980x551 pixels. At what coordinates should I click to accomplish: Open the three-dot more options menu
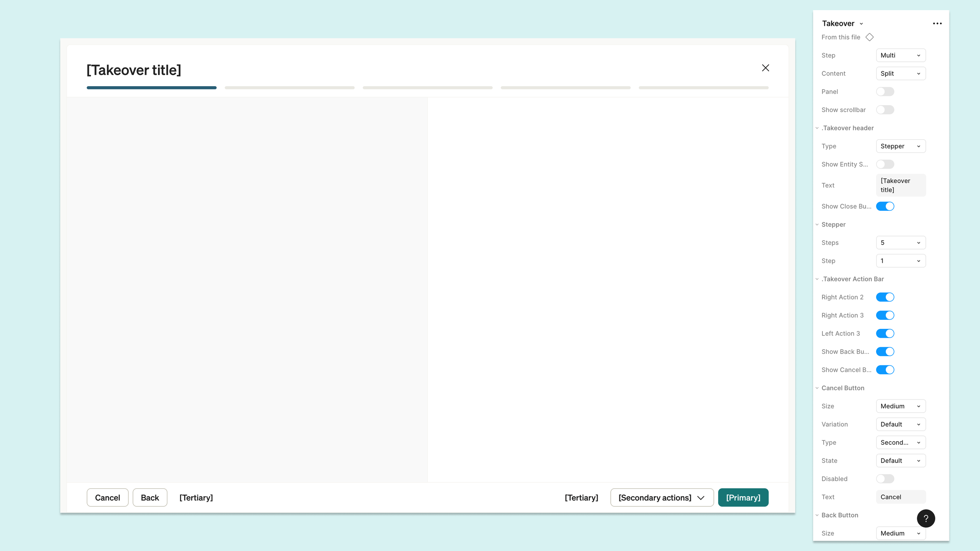click(x=937, y=24)
